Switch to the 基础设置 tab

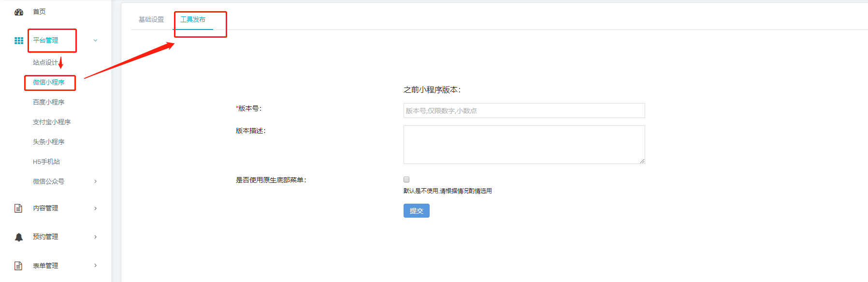point(151,19)
